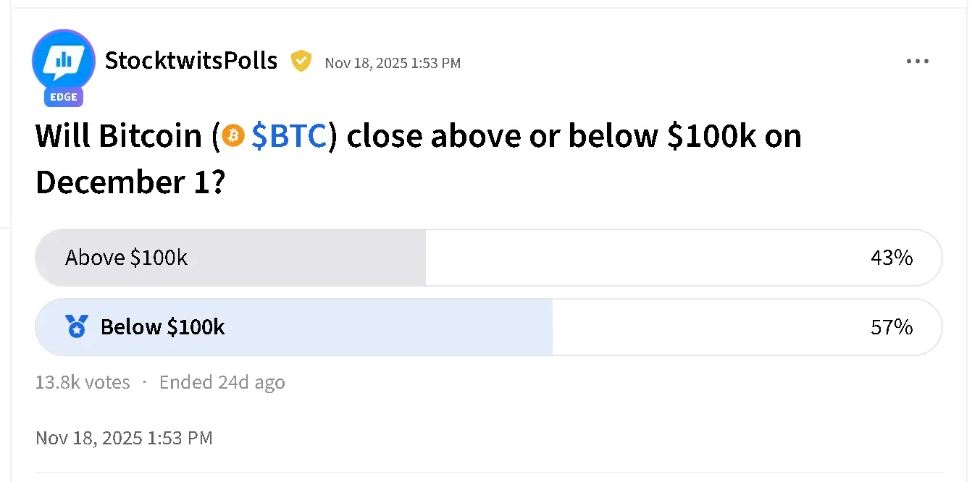Click the 43% result label

click(x=891, y=258)
